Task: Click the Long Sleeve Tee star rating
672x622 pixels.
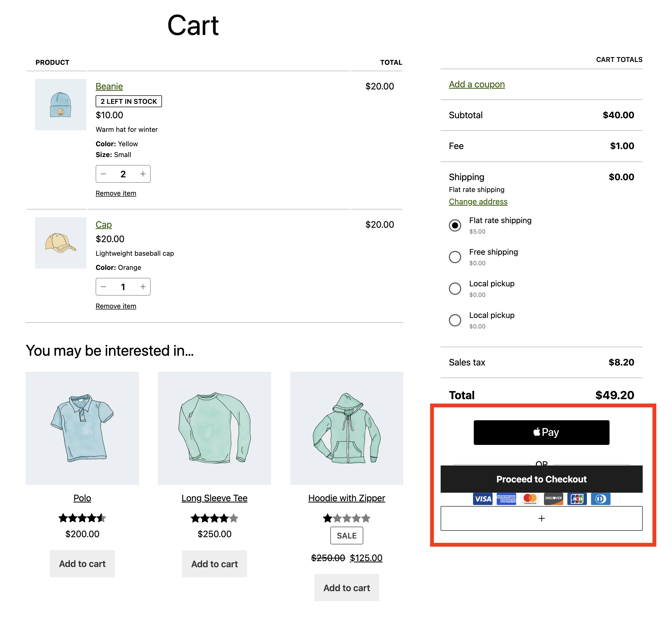Action: pos(214,518)
